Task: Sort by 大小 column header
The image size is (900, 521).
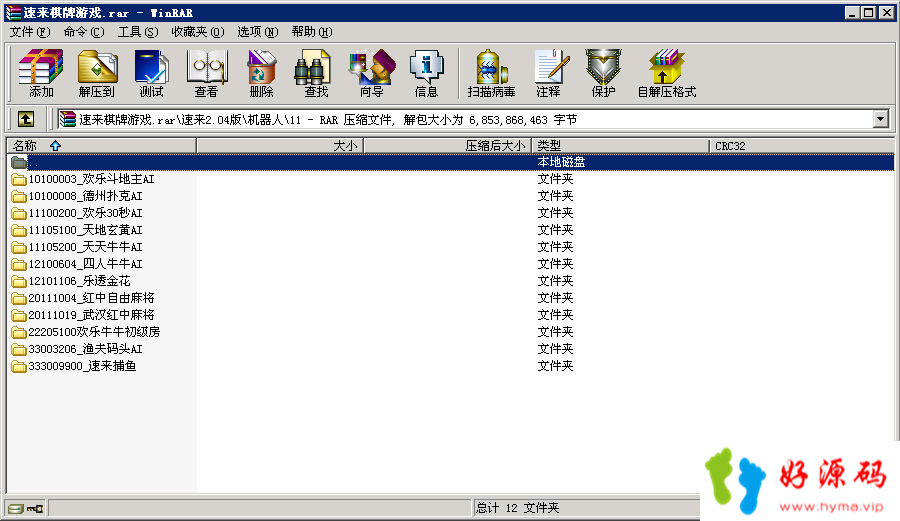Action: pos(280,146)
